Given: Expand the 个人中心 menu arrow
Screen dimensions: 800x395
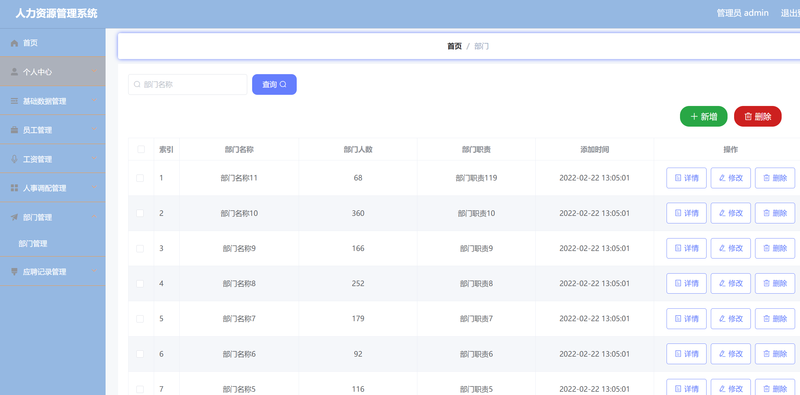Looking at the screenshot, I should [94, 71].
